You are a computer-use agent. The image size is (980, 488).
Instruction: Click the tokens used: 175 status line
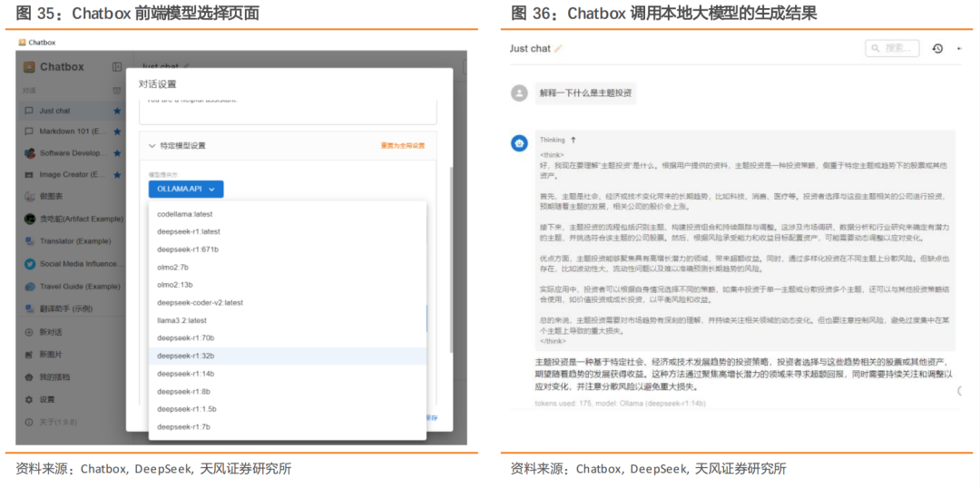pyautogui.click(x=620, y=403)
